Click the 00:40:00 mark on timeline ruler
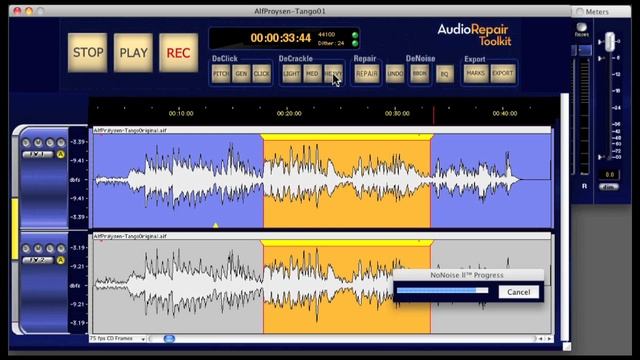The height and width of the screenshot is (360, 640). 505,113
